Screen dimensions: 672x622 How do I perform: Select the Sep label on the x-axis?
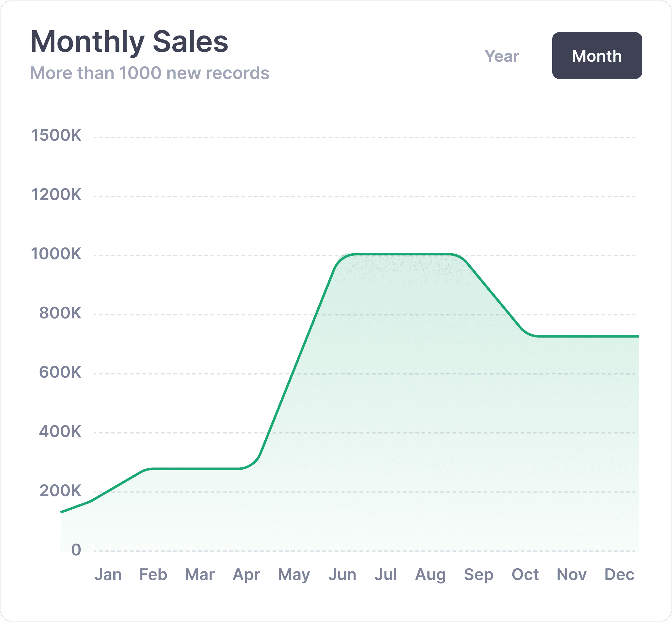(x=478, y=575)
